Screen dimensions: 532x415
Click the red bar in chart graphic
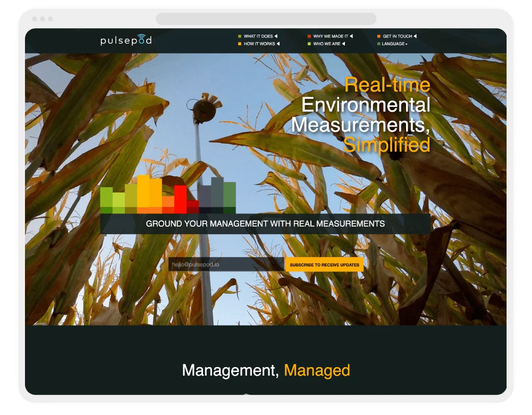[x=181, y=200]
